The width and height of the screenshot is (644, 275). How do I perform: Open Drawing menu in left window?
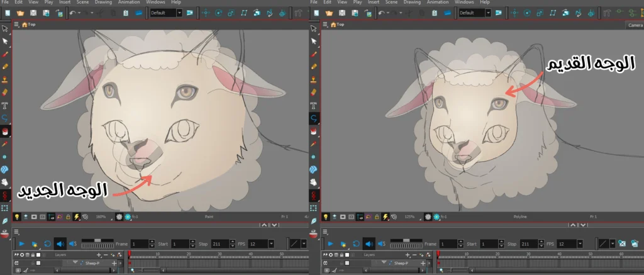point(103,2)
